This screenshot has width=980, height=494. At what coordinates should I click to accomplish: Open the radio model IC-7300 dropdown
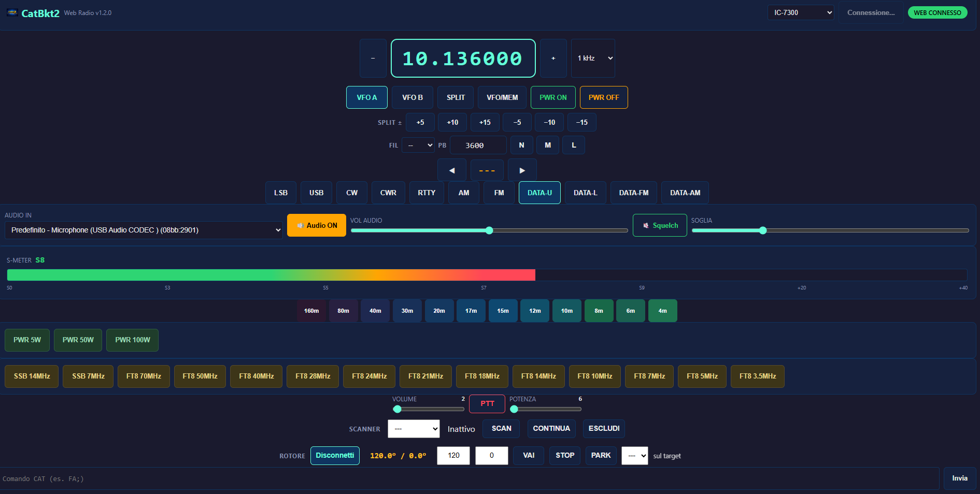coord(801,12)
